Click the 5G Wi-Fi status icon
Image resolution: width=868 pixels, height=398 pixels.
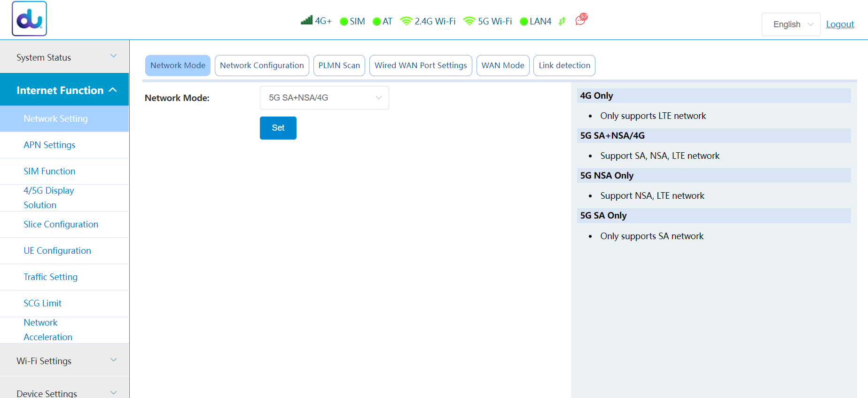469,21
